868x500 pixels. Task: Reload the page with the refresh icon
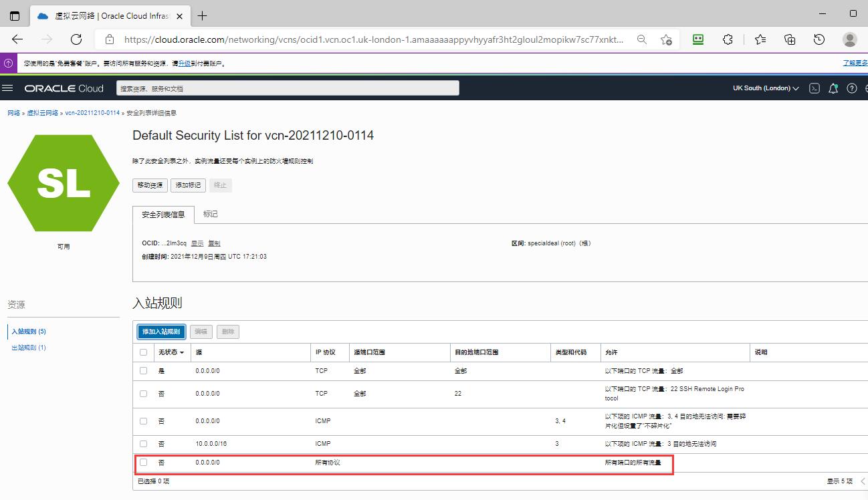pyautogui.click(x=76, y=39)
